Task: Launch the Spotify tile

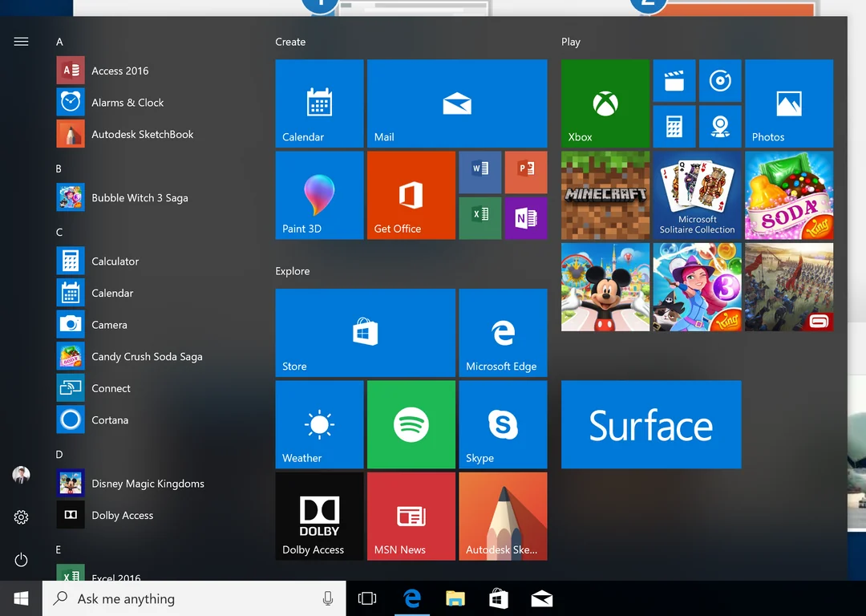Action: click(x=411, y=424)
